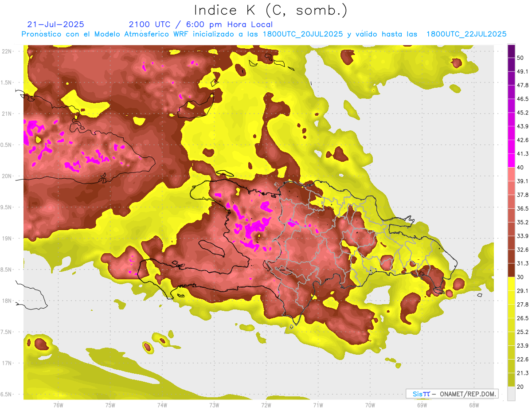The width and height of the screenshot is (532, 411).
Task: Click the "76W" longitude label
Action: click(x=58, y=405)
